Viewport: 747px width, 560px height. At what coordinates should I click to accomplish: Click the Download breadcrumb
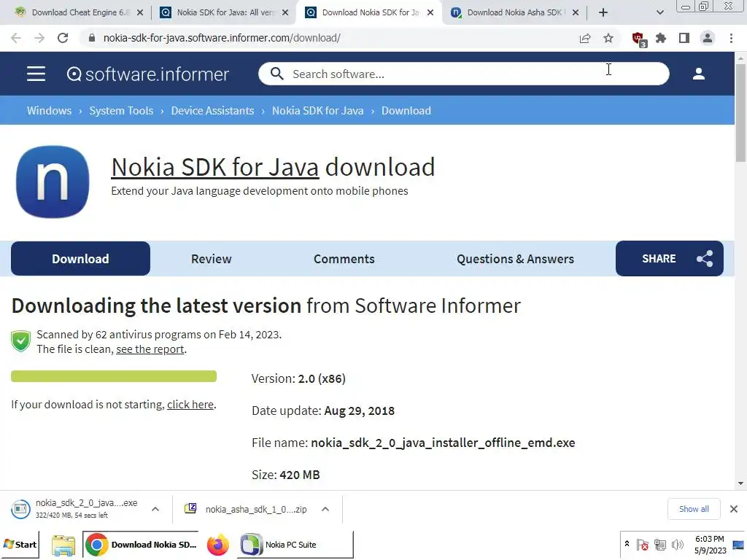406,111
